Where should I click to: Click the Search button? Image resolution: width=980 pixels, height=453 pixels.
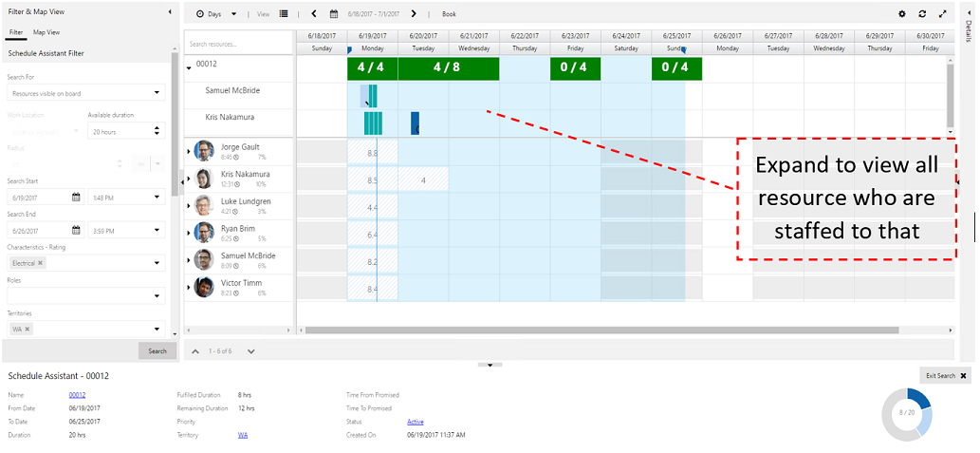157,350
